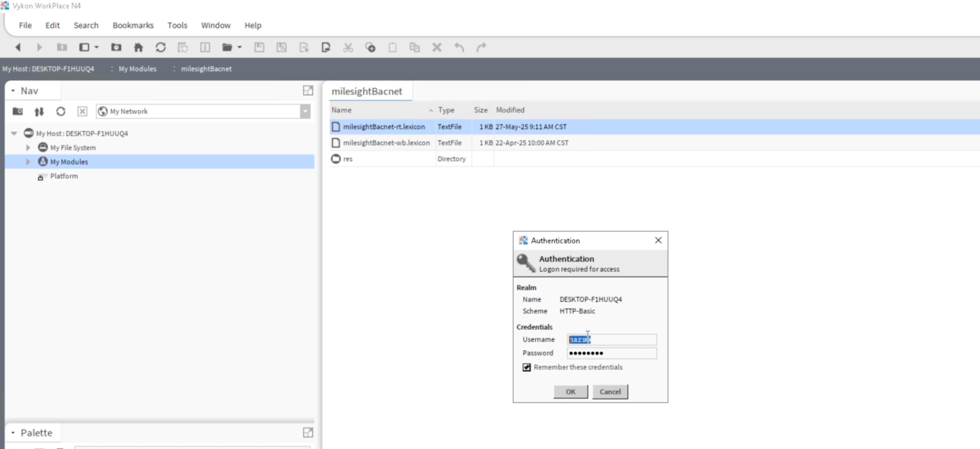Screen dimensions: 980x449
Task: Open the Help menu
Action: pos(253,26)
